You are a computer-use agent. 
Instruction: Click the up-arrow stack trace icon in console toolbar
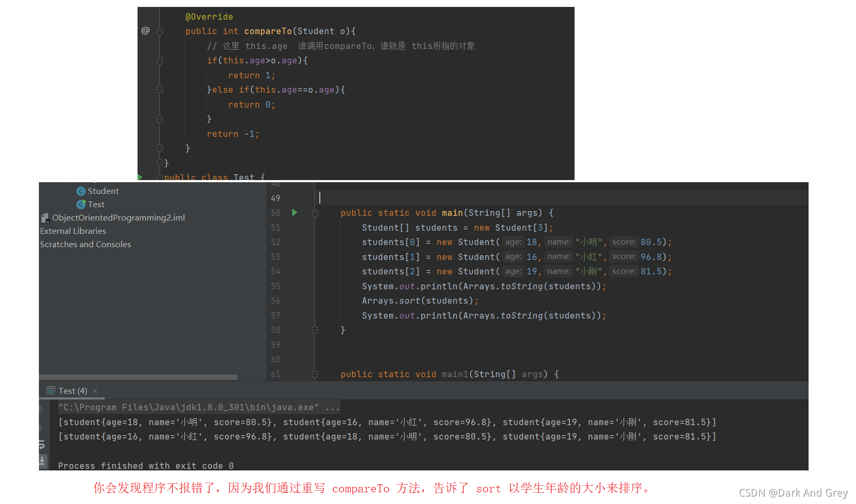point(41,409)
